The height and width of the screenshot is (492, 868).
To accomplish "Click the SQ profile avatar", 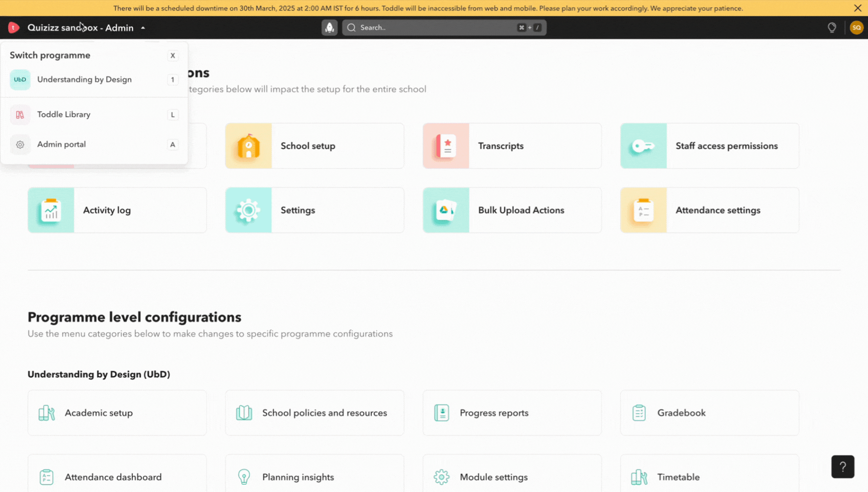I will [x=856, y=27].
